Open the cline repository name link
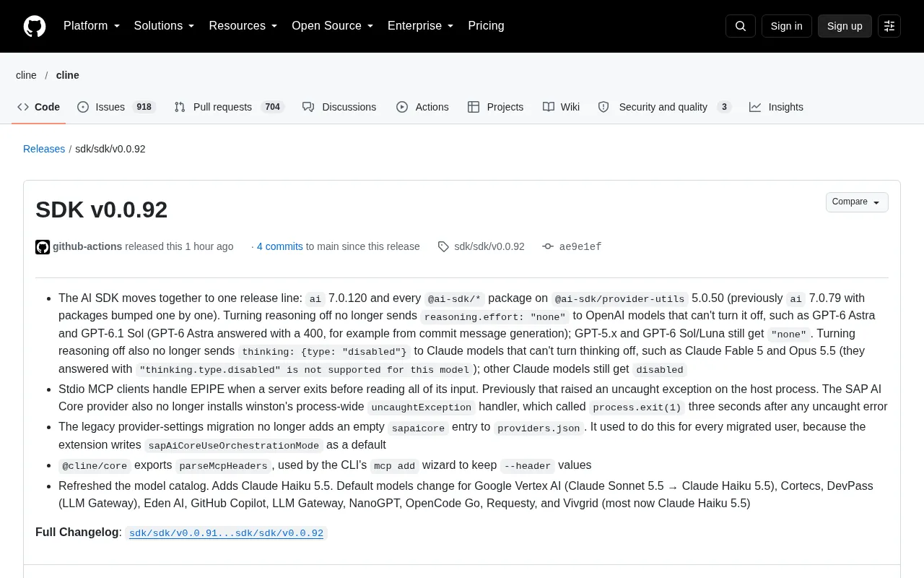The height and width of the screenshot is (578, 924). 68,75
